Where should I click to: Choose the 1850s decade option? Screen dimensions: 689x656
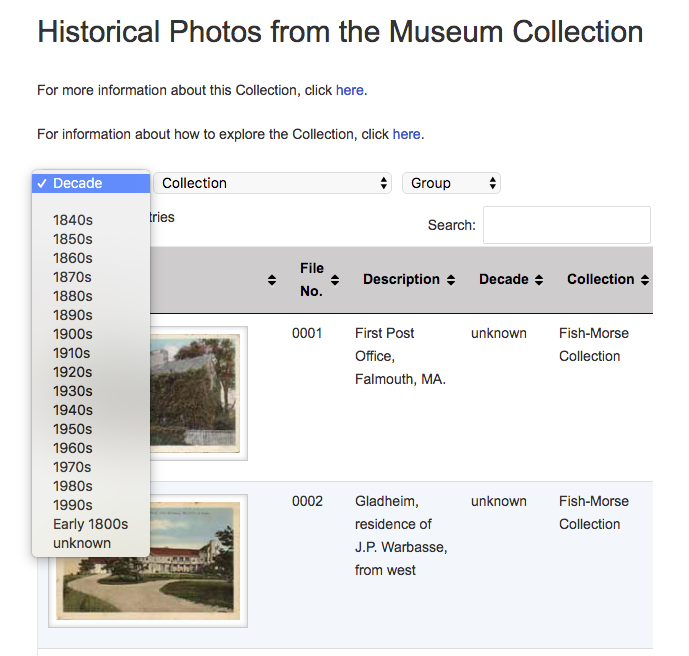tap(91, 239)
